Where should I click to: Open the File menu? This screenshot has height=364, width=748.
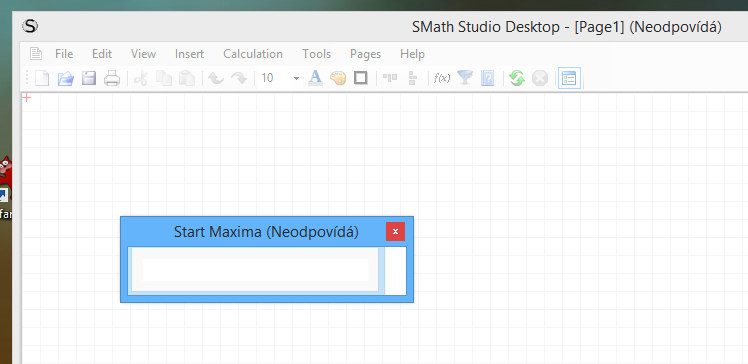click(64, 54)
